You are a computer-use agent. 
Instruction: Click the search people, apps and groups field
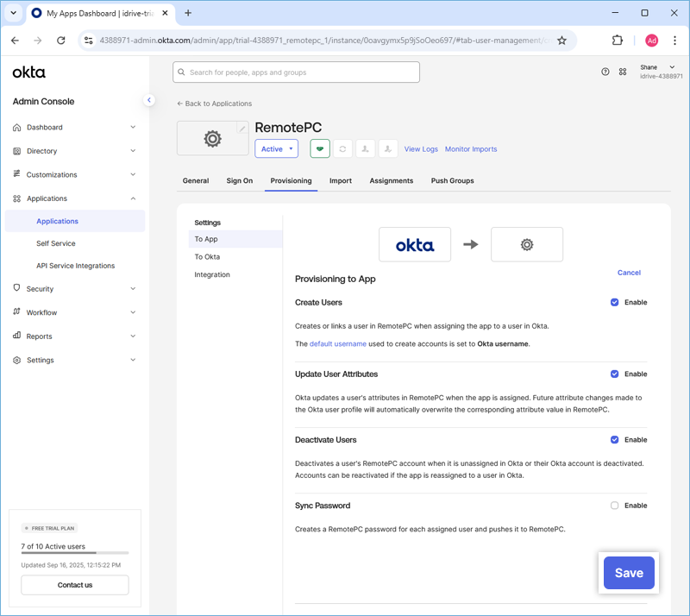[x=296, y=72]
